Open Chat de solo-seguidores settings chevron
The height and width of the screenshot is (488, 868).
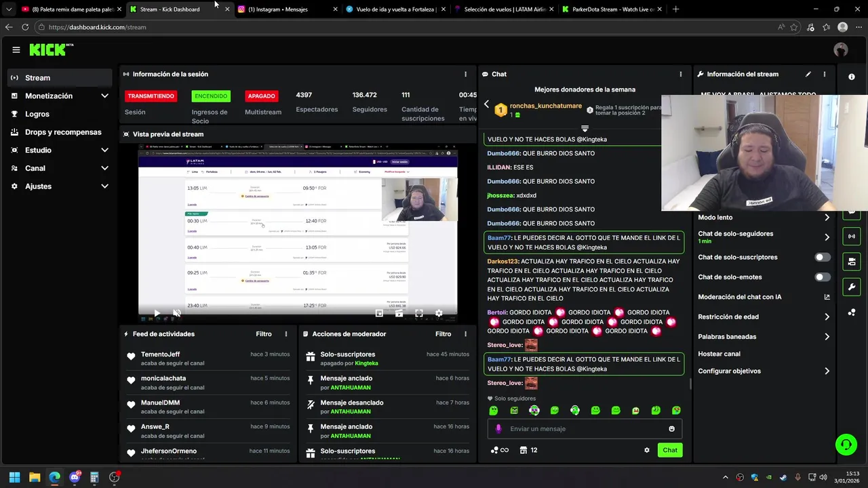click(827, 237)
